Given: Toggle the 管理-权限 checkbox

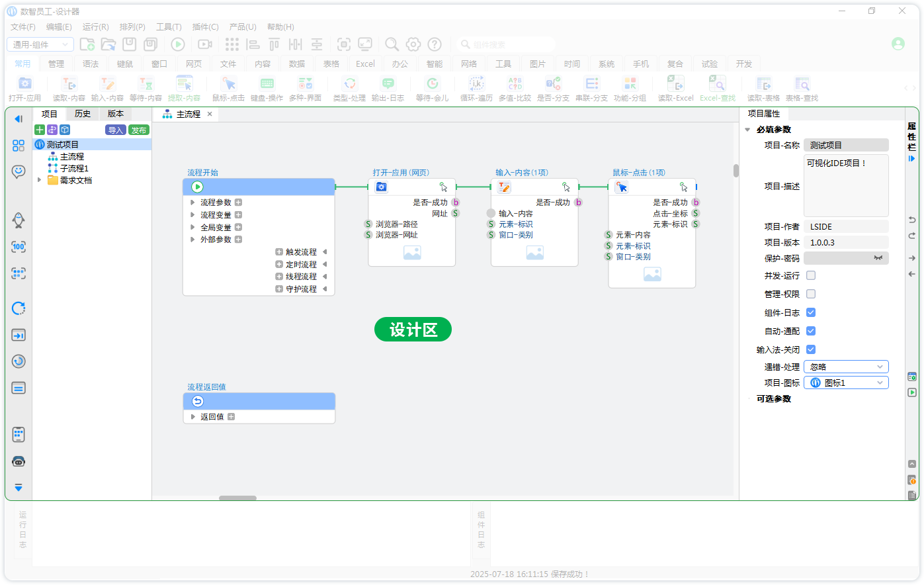Looking at the screenshot, I should point(811,294).
